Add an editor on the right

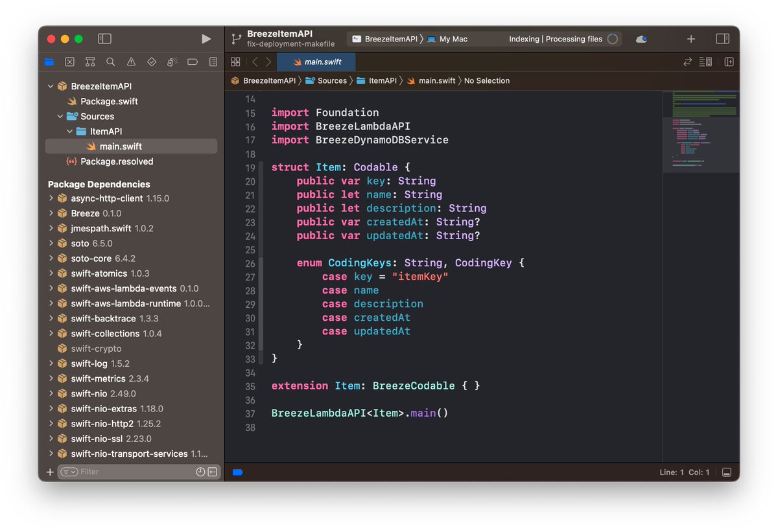pyautogui.click(x=729, y=62)
